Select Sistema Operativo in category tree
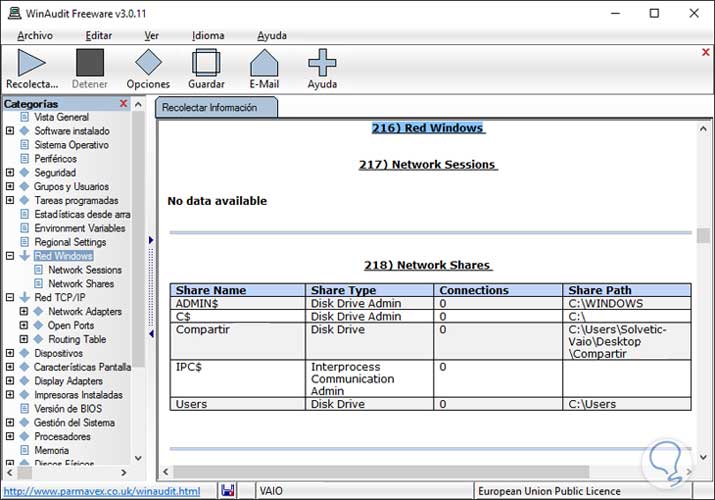Viewport: 715px width, 500px height. point(71,145)
